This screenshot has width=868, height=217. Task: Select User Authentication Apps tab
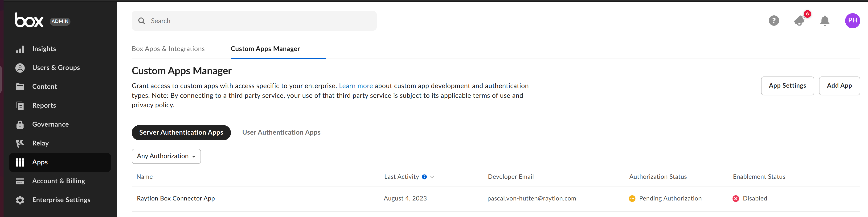click(281, 133)
